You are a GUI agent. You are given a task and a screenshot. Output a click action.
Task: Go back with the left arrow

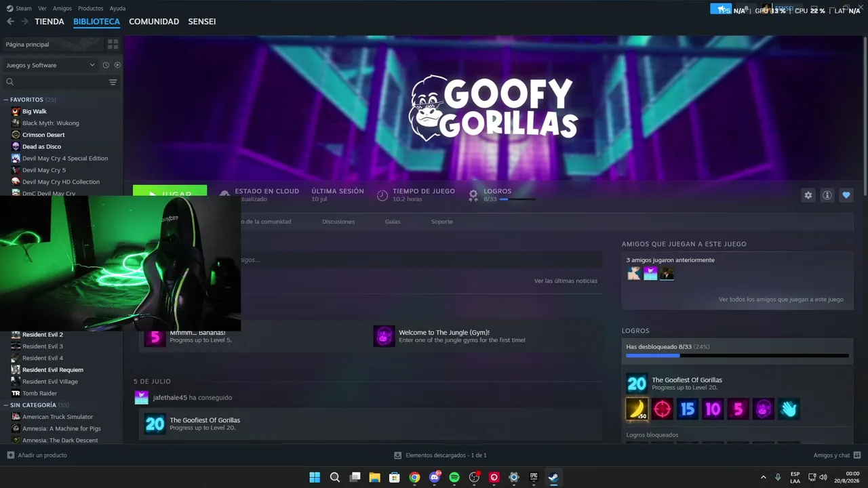tap(10, 22)
